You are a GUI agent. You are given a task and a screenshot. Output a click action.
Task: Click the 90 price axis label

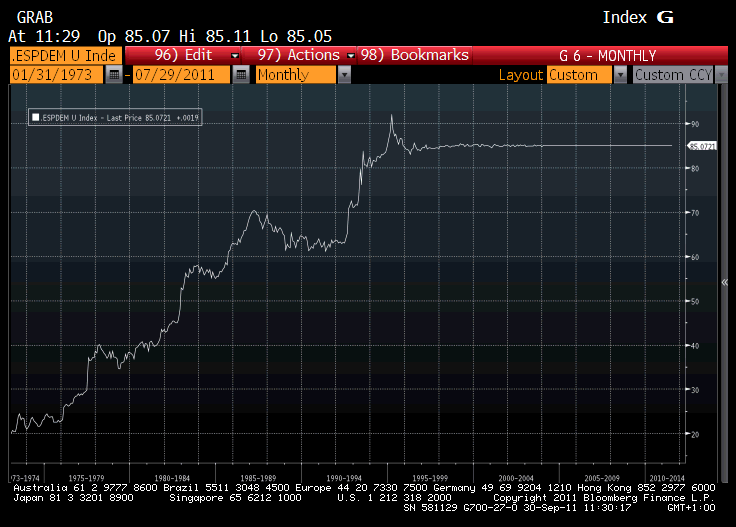point(695,124)
